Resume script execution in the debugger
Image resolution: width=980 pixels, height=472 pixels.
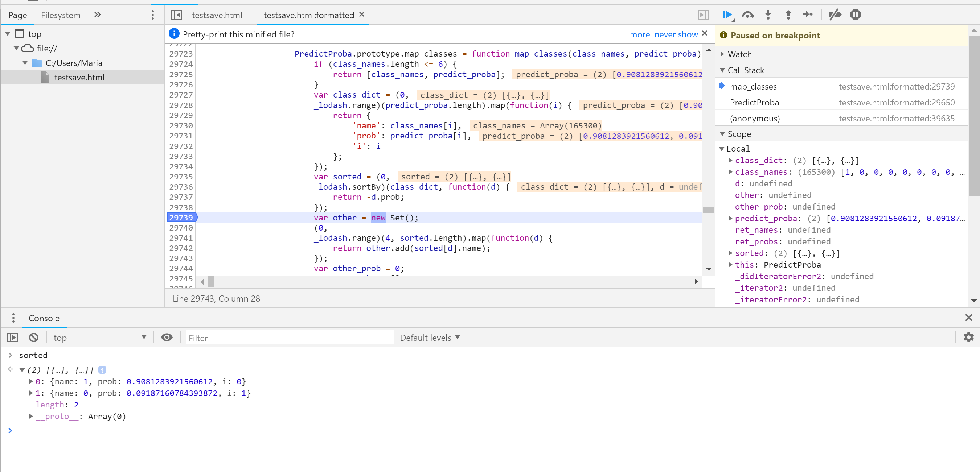pos(727,15)
